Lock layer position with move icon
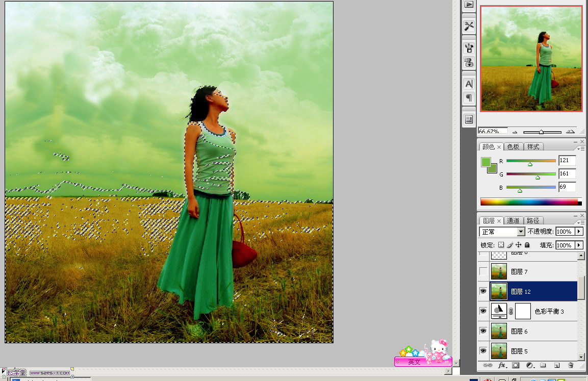 [x=518, y=245]
